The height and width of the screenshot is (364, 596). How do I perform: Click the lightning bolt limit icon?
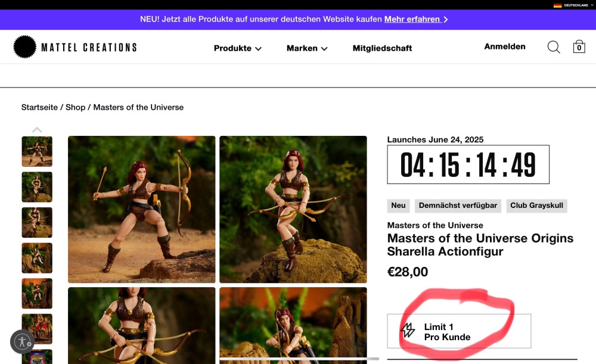408,330
